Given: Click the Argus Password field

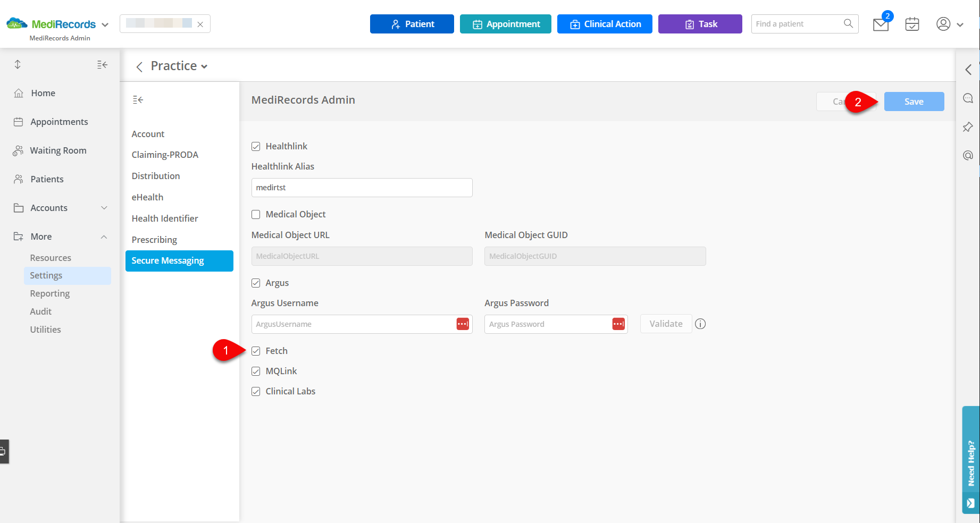Looking at the screenshot, I should click(556, 324).
